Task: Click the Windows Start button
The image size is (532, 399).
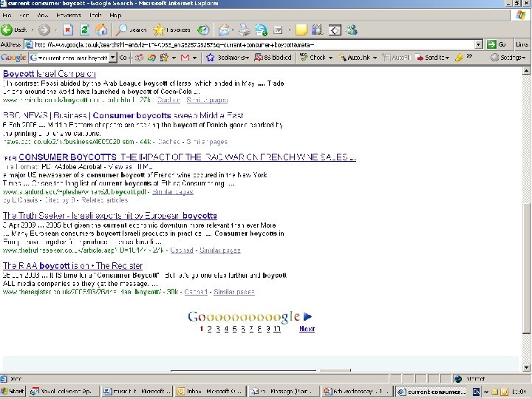Action: (13, 391)
